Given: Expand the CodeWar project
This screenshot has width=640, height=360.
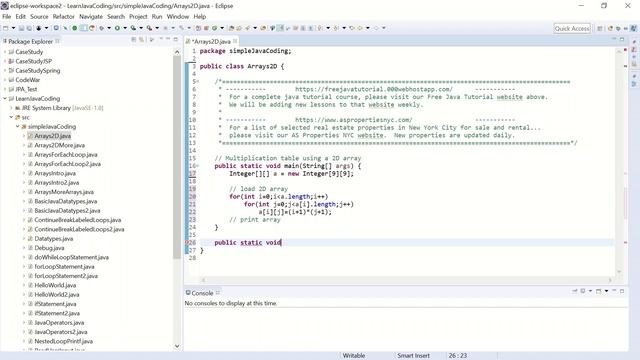Looking at the screenshot, I should click(5, 80).
